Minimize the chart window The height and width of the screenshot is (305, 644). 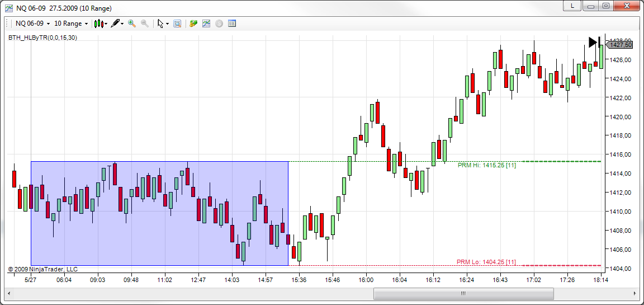pos(591,6)
